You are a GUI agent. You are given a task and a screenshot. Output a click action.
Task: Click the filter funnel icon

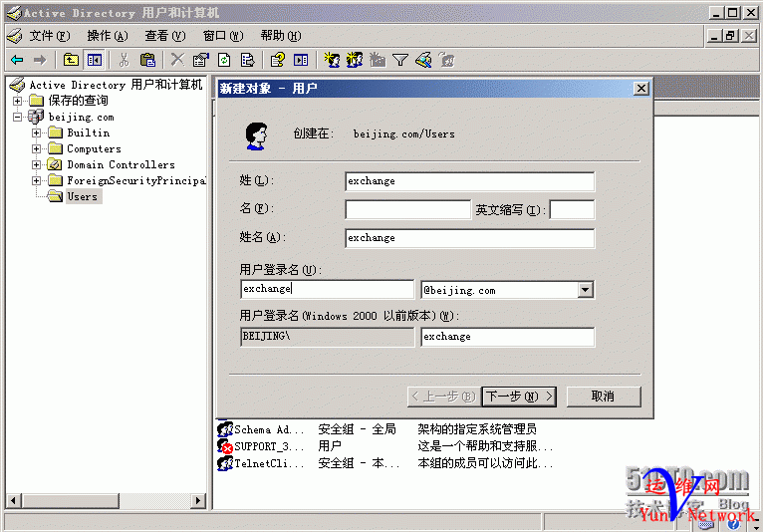[x=400, y=60]
